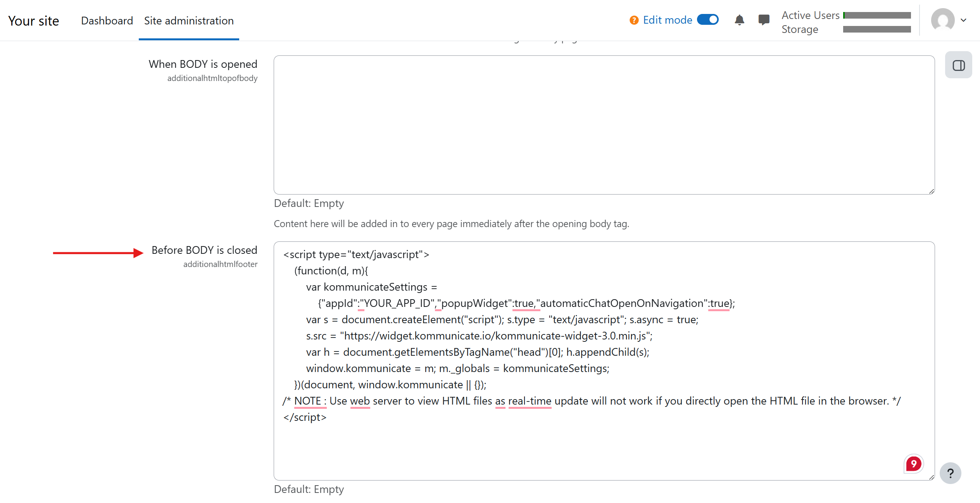Click the Storage label

point(800,29)
